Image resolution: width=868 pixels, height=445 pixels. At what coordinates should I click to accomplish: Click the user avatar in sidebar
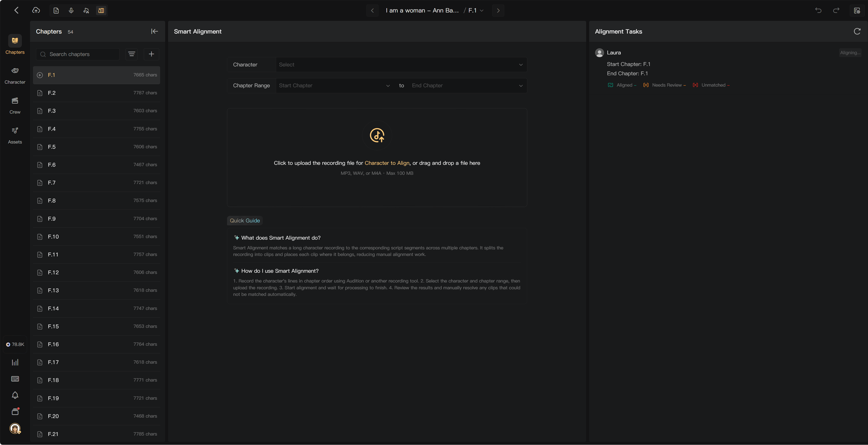[x=15, y=428]
